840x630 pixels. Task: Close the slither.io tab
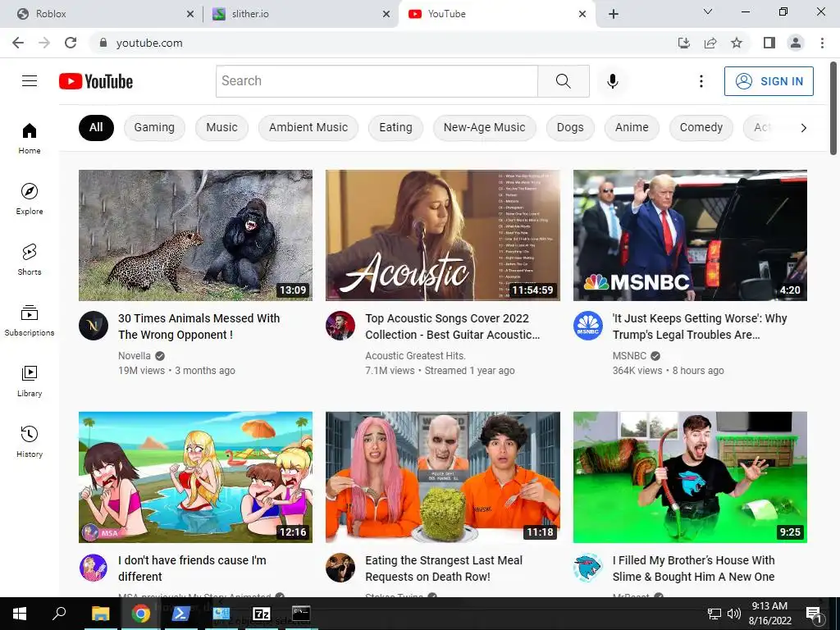pyautogui.click(x=386, y=14)
